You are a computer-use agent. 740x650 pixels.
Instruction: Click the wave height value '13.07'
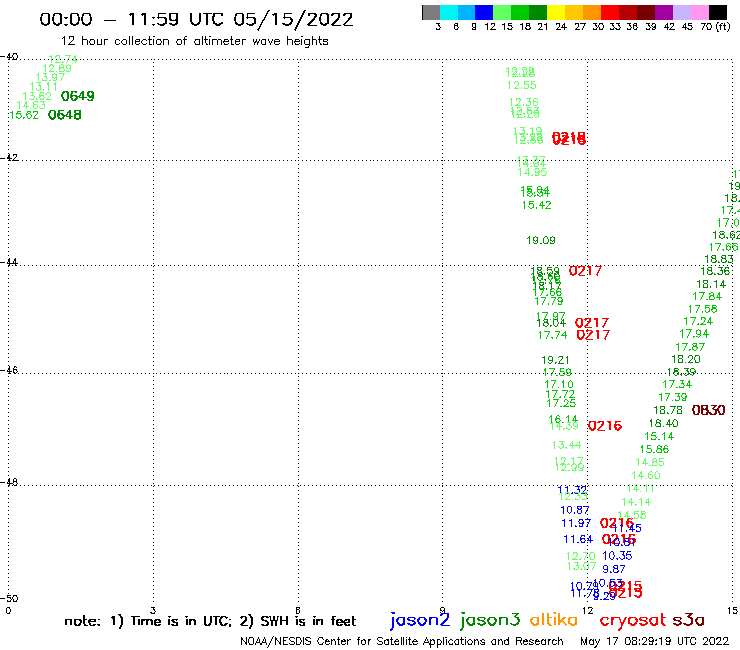tap(582, 566)
